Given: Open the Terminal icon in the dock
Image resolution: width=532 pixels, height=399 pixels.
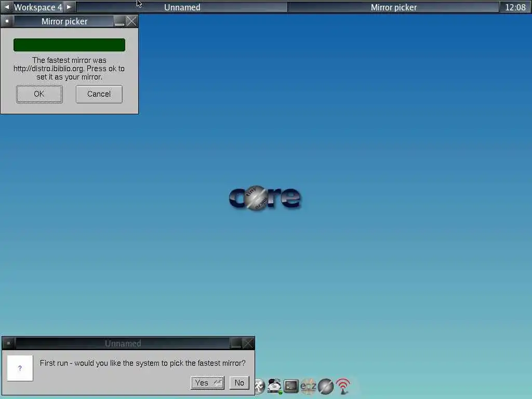Looking at the screenshot, I should click(291, 386).
